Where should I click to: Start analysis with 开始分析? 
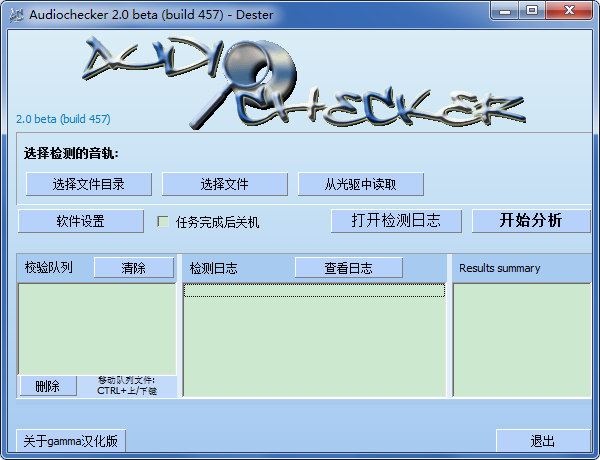(x=531, y=221)
